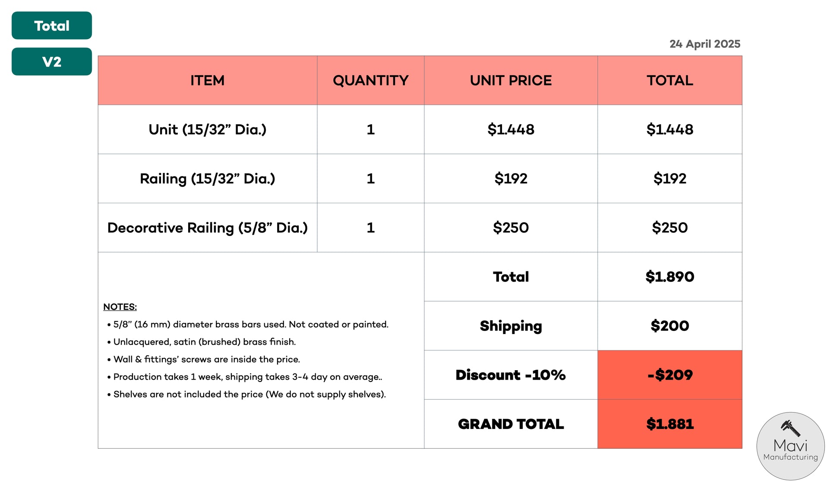Select the ITEM column header
840x504 pixels.
point(208,80)
